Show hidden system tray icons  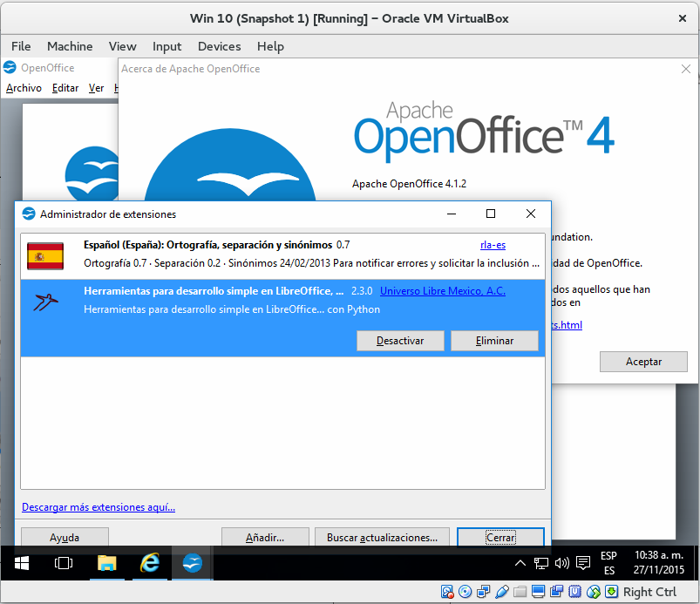520,563
